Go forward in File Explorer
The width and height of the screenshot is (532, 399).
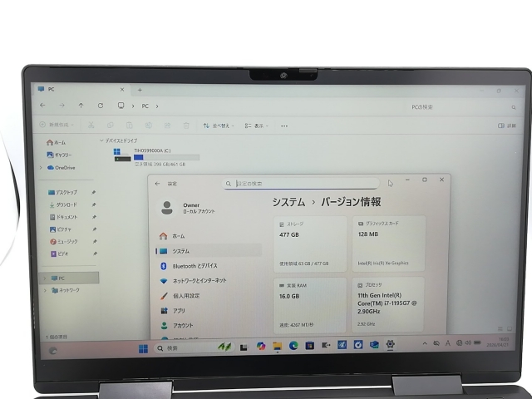62,106
